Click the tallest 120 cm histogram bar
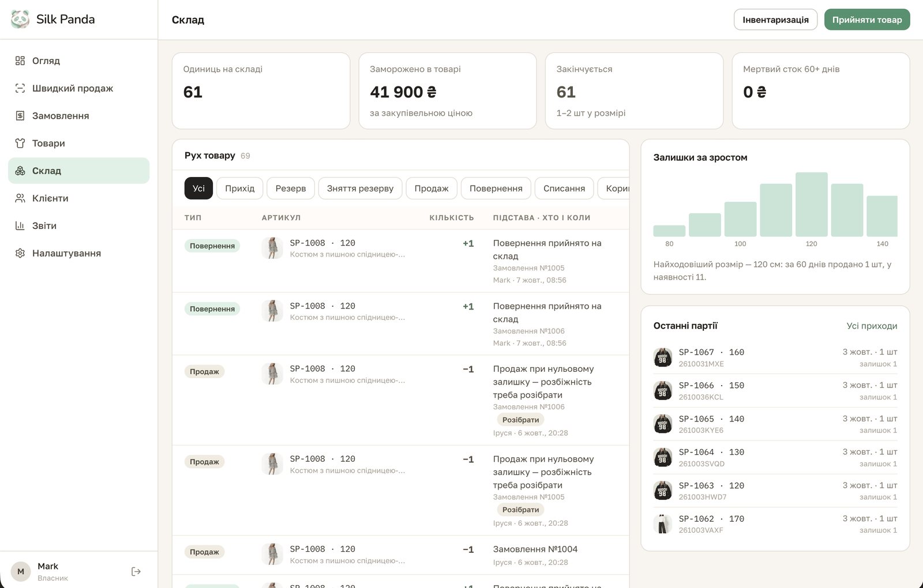The height and width of the screenshot is (588, 923). 811,204
